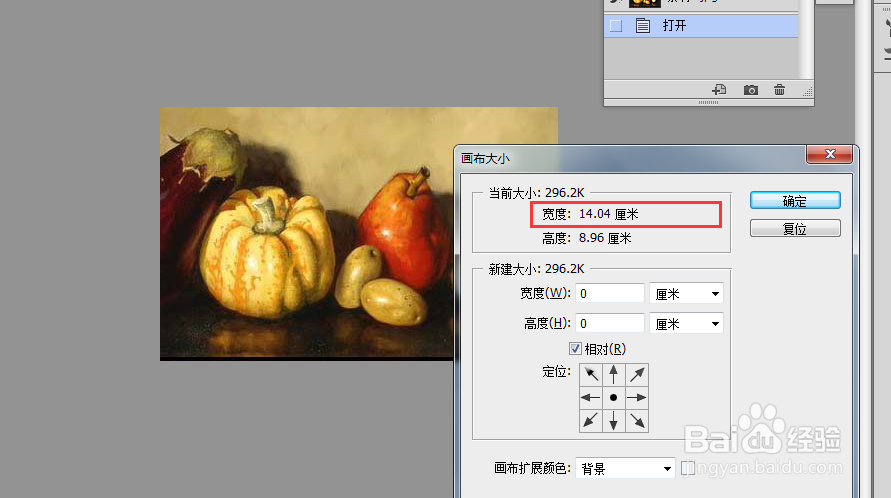The image size is (891, 498).
Task: Click the 当前大小: 296.2K label
Action: pos(536,193)
